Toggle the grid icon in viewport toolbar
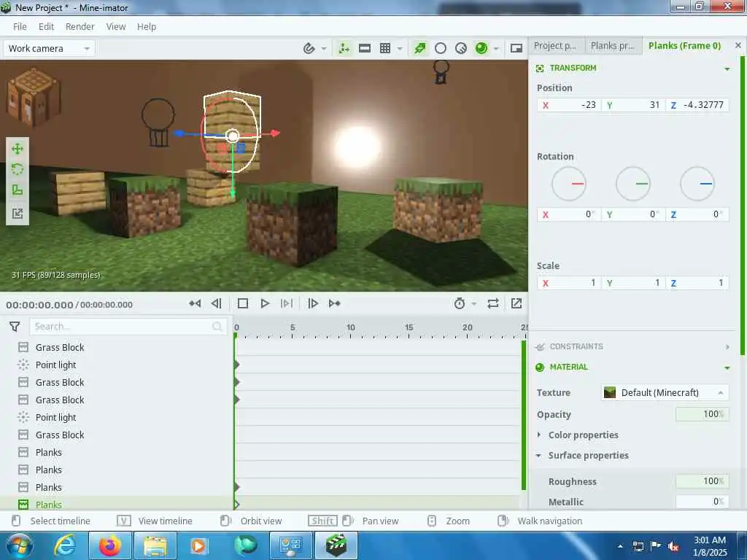 pos(385,48)
